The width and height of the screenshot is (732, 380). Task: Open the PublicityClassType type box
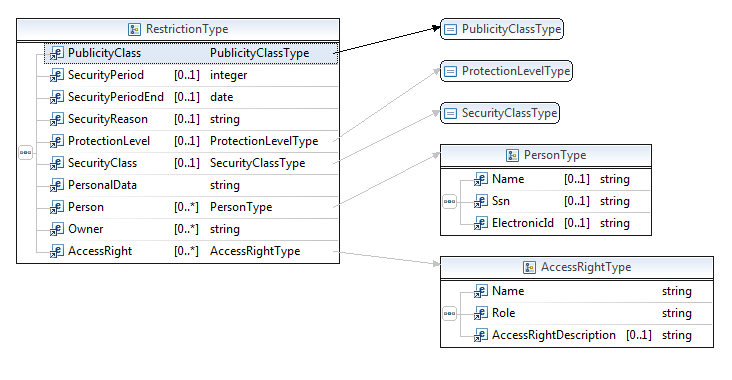(502, 29)
